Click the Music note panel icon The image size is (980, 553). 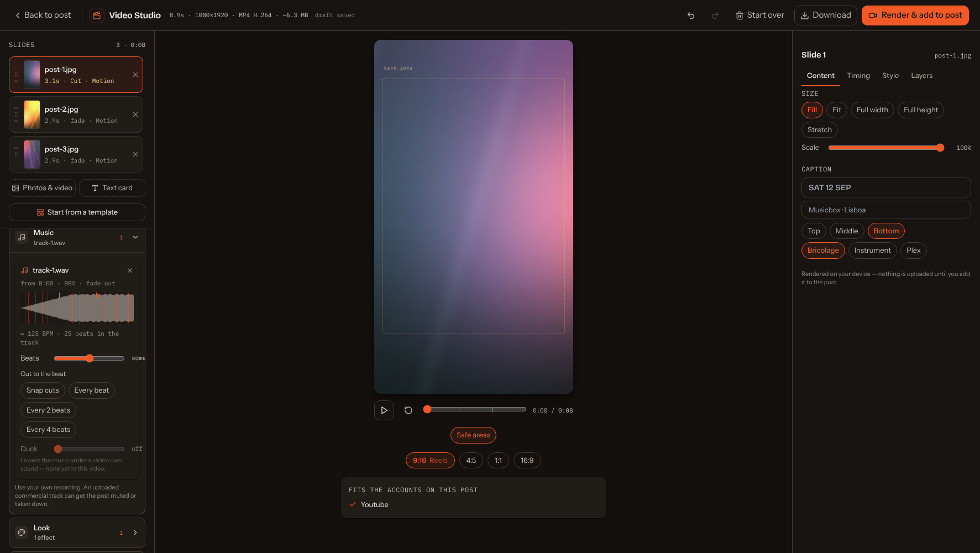(x=22, y=237)
